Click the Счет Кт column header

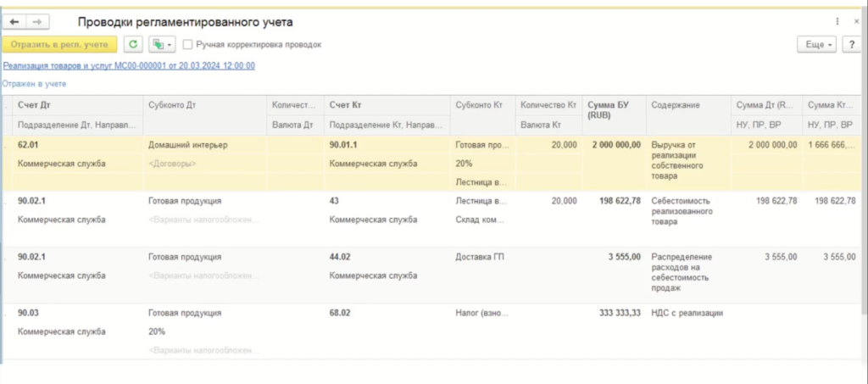(387, 105)
